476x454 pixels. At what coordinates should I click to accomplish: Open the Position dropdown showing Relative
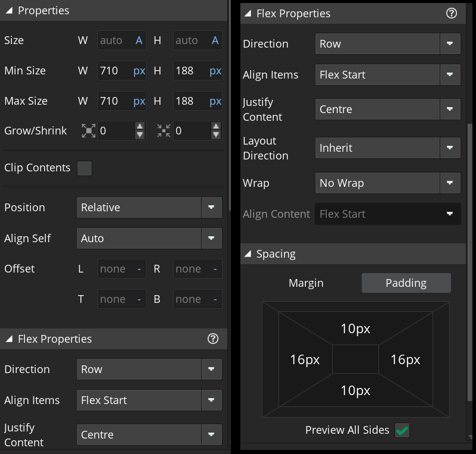pos(149,207)
